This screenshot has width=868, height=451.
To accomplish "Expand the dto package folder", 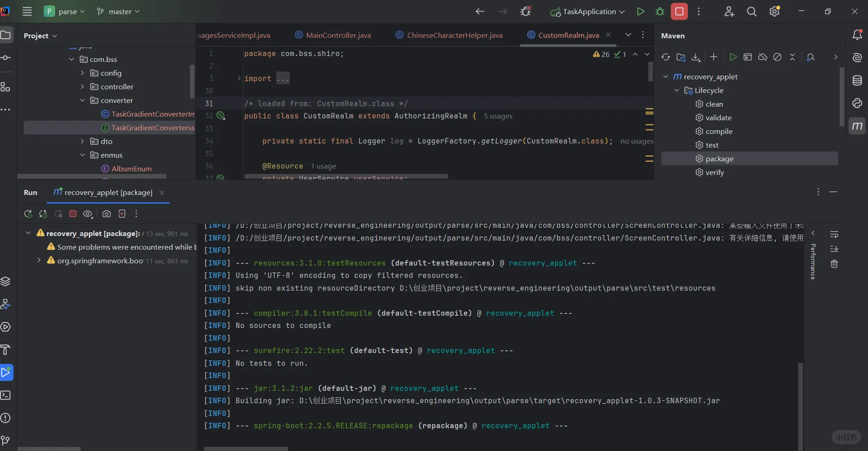I will click(82, 141).
